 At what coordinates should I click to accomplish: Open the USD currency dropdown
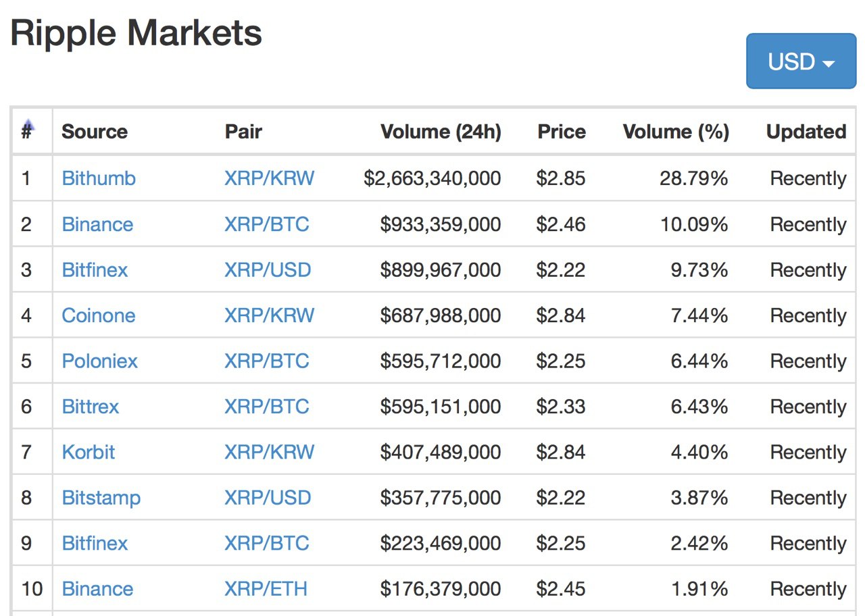(801, 61)
